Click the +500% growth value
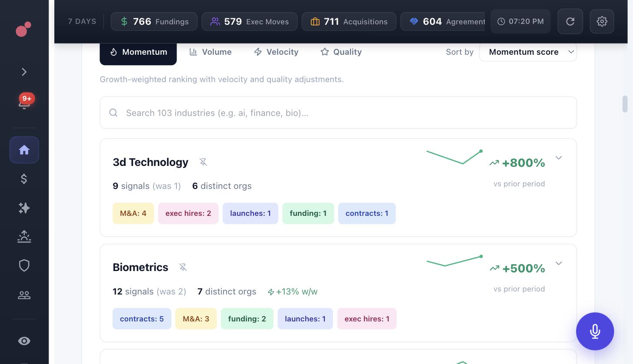Image resolution: width=633 pixels, height=364 pixels. coord(523,268)
